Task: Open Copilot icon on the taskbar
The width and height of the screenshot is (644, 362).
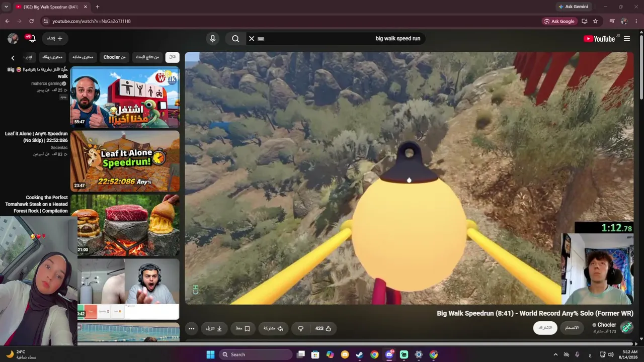Action: (330, 354)
